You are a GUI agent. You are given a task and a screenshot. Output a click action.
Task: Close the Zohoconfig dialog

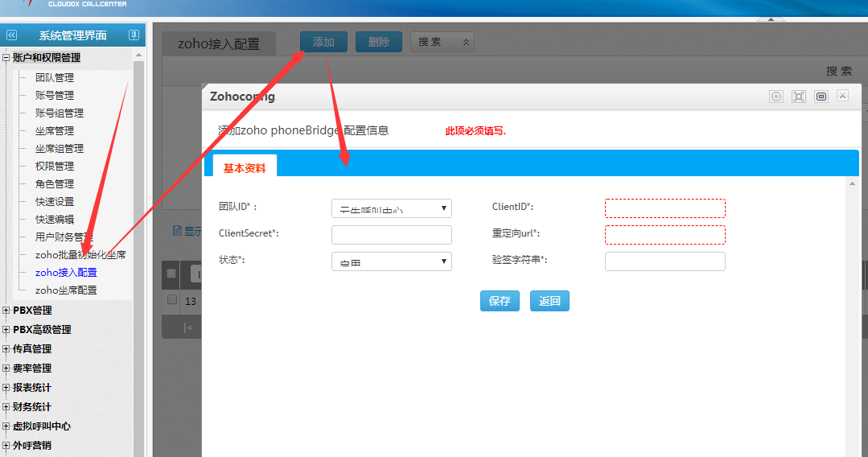click(842, 96)
